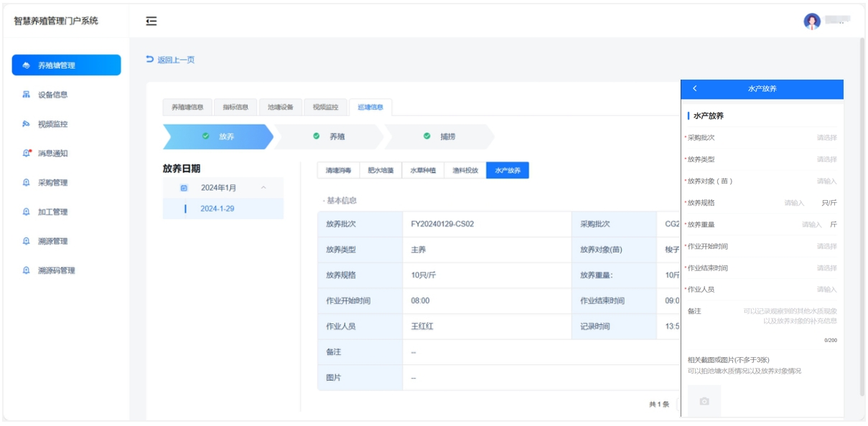The height and width of the screenshot is (426, 868).
Task: Open 采购管理 in the sidebar
Action: [52, 183]
